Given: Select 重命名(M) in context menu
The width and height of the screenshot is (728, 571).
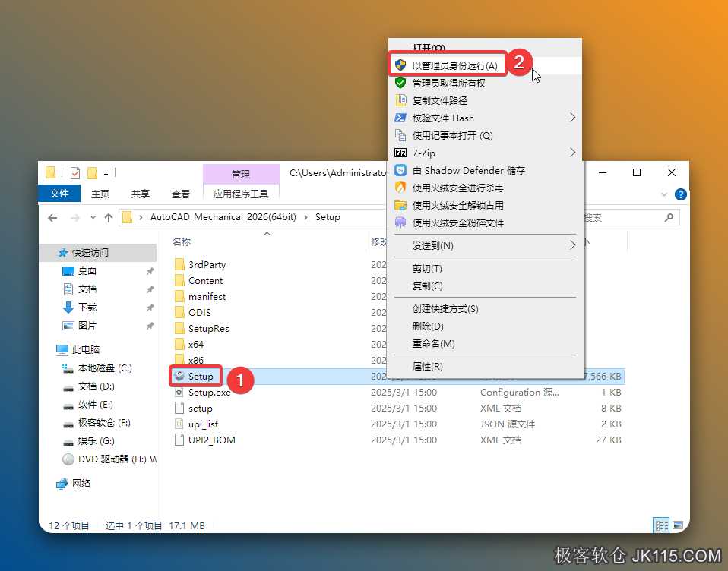Looking at the screenshot, I should click(x=485, y=344).
